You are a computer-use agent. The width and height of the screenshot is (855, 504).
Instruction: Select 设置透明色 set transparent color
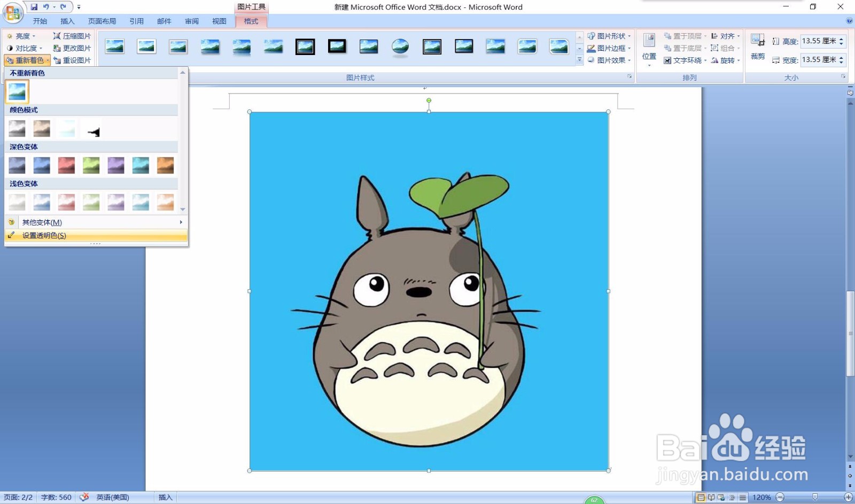coord(96,236)
